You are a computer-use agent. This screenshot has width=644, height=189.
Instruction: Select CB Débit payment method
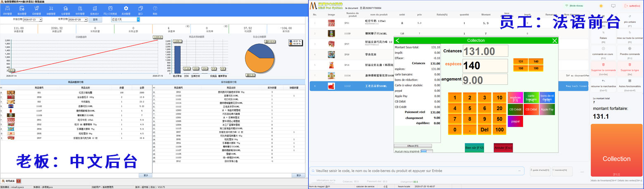(531, 110)
